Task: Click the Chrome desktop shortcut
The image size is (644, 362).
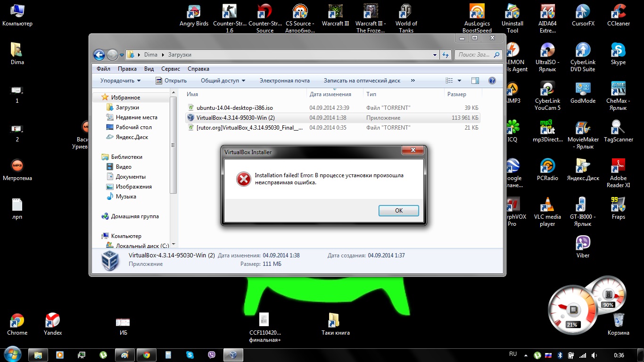Action: coord(17,322)
